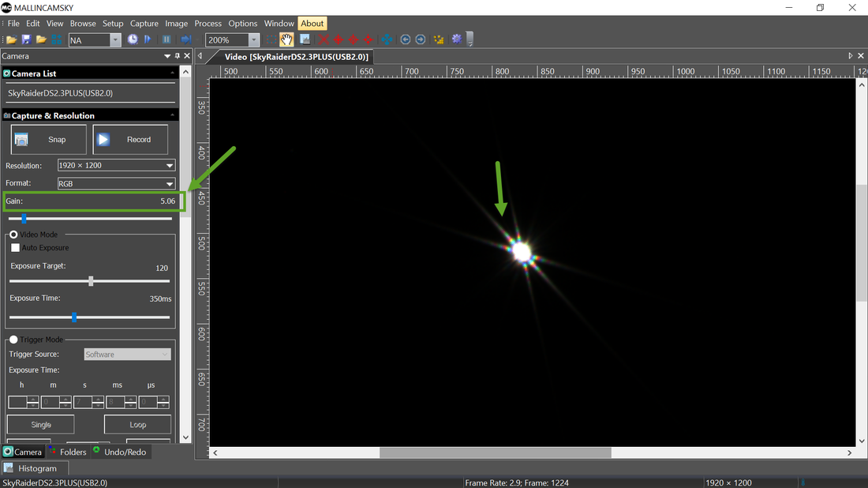
Task: Click the Exposure Time slider handle
Action: (x=74, y=317)
